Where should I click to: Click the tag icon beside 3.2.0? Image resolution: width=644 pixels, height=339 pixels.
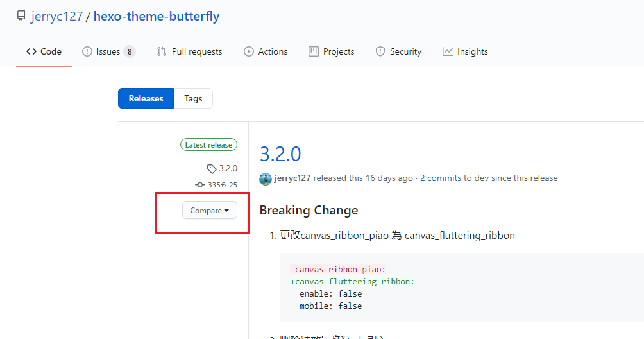[212, 169]
